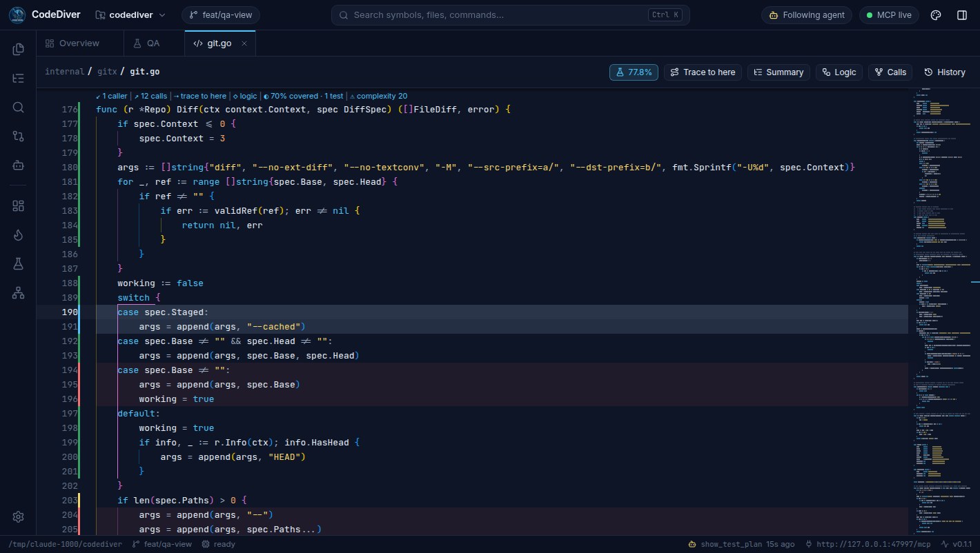Open the outline list sidebar icon
The height and width of the screenshot is (553, 980).
(x=19, y=78)
